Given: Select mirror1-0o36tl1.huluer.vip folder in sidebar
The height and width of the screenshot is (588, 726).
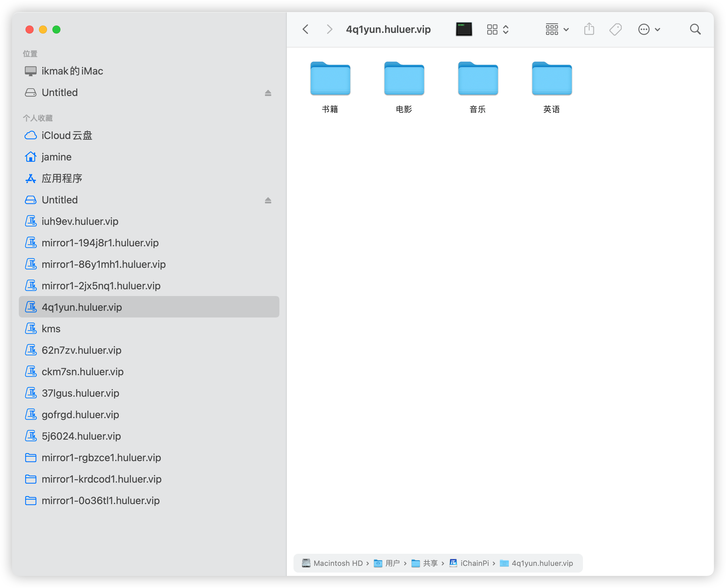Looking at the screenshot, I should [149, 501].
